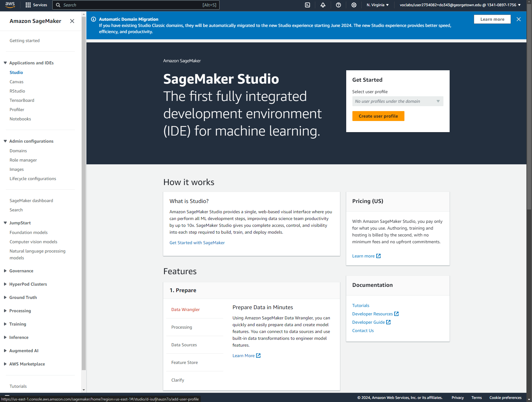
Task: Open the Developer Guide link
Action: click(x=368, y=322)
